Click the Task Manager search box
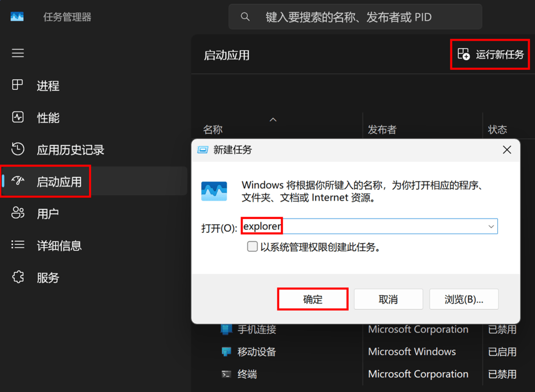The image size is (535, 392). point(355,17)
